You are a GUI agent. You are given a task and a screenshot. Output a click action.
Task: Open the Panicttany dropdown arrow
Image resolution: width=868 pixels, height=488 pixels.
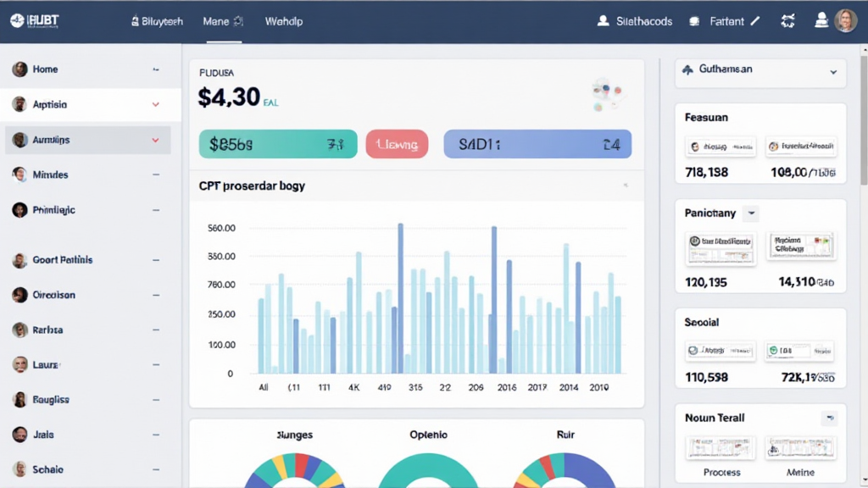751,213
